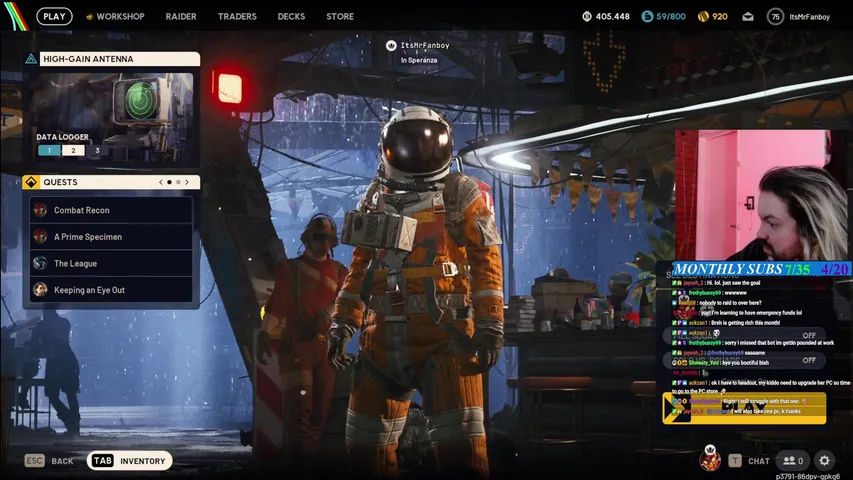
Task: Open The League quest
Action: tap(111, 263)
